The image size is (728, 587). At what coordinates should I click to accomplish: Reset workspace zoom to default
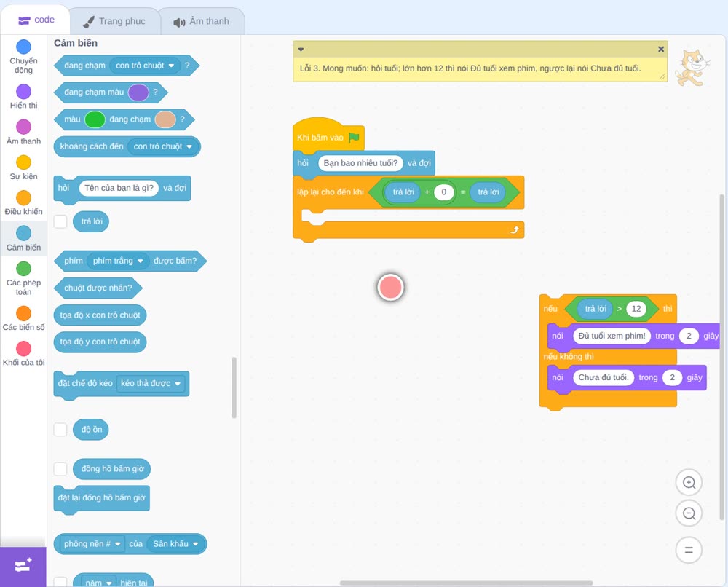point(689,551)
